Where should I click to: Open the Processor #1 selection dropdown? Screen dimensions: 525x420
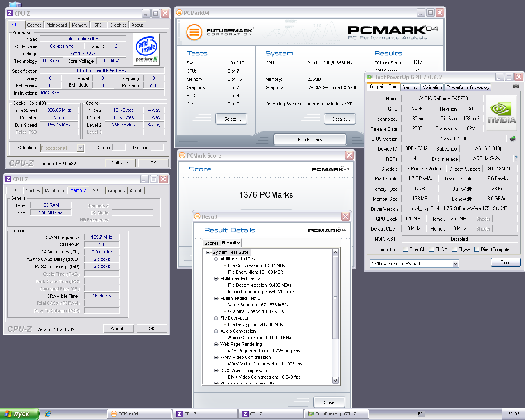coord(80,148)
